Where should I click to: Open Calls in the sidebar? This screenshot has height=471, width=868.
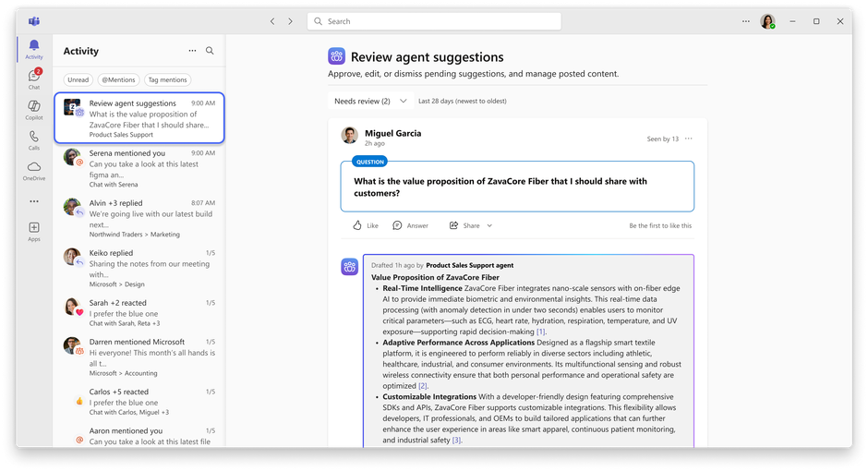tap(34, 140)
